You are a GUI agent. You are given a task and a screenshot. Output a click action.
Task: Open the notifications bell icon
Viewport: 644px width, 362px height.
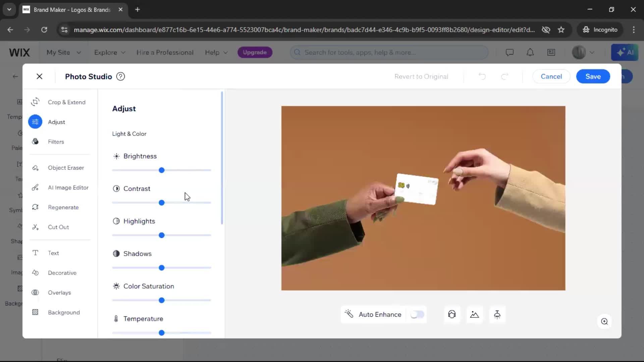tap(530, 52)
